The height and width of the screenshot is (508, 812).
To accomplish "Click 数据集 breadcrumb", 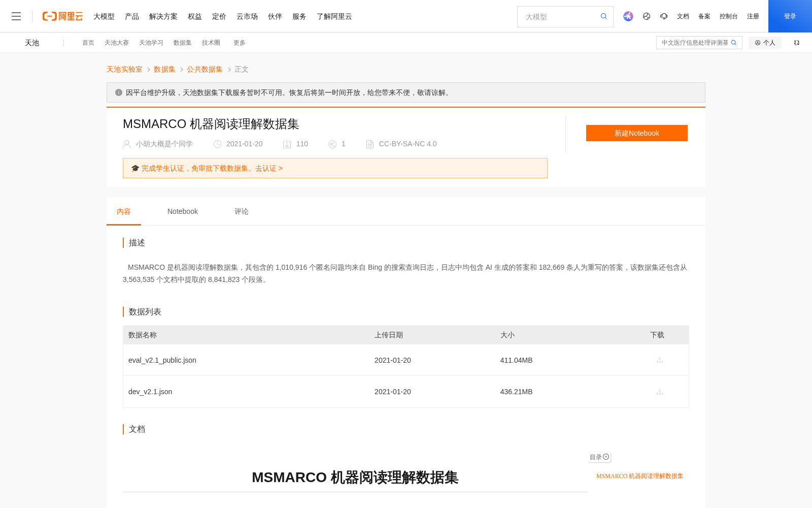I will tap(164, 69).
